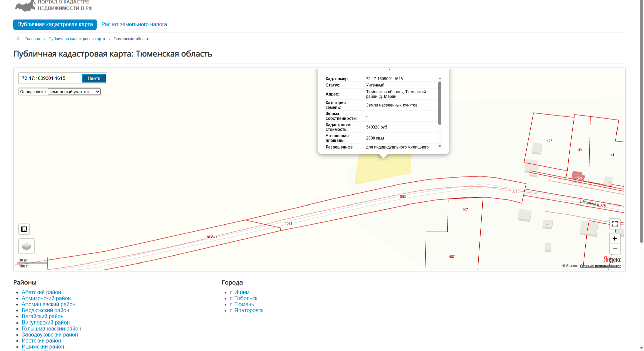Open the Определение object type dropdown
This screenshot has height=351, width=644.
(74, 92)
